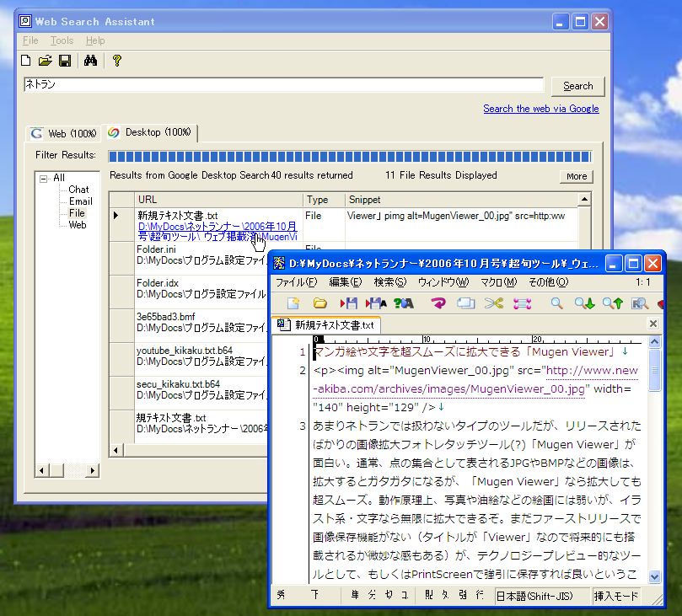Open the Tools menu in Web Search Assistant
This screenshot has width=682, height=616.
(x=62, y=40)
